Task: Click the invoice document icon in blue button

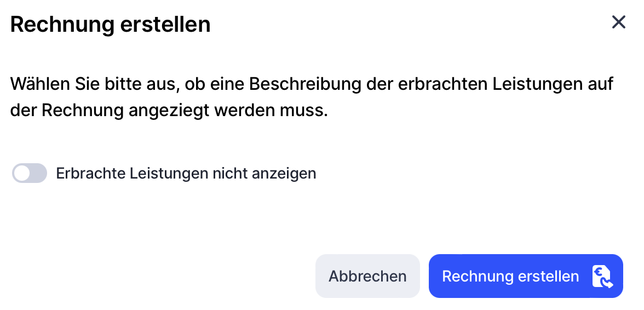Action: point(602,277)
